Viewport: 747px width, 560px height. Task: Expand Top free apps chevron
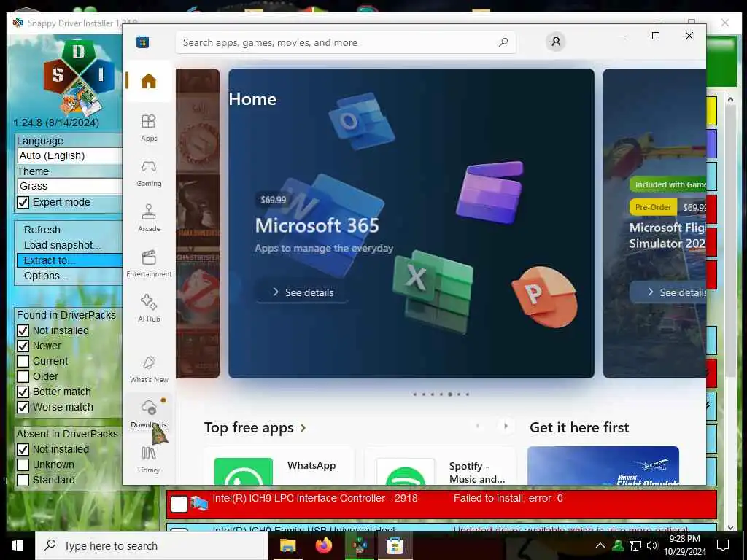tap(303, 428)
